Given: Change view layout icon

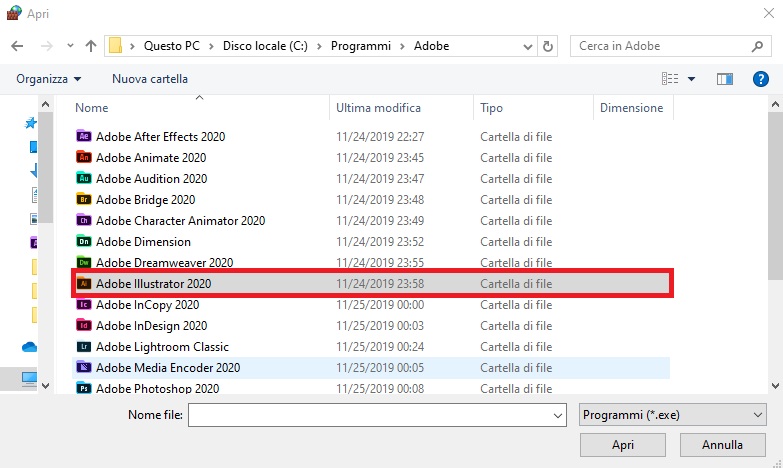Looking at the screenshot, I should [670, 78].
